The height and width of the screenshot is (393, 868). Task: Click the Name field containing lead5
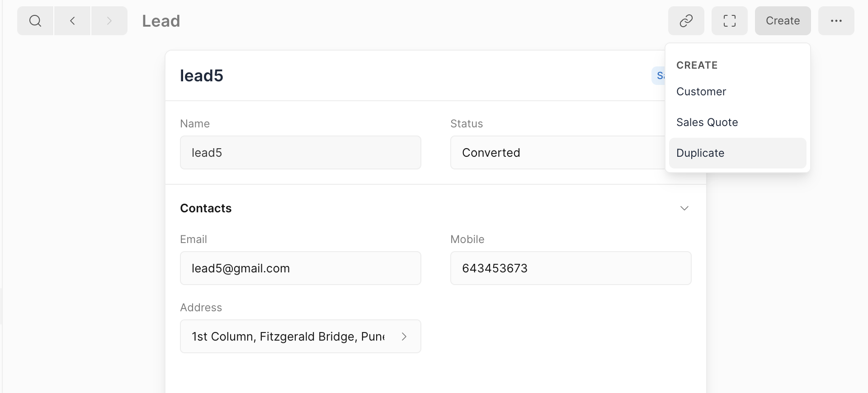tap(300, 153)
